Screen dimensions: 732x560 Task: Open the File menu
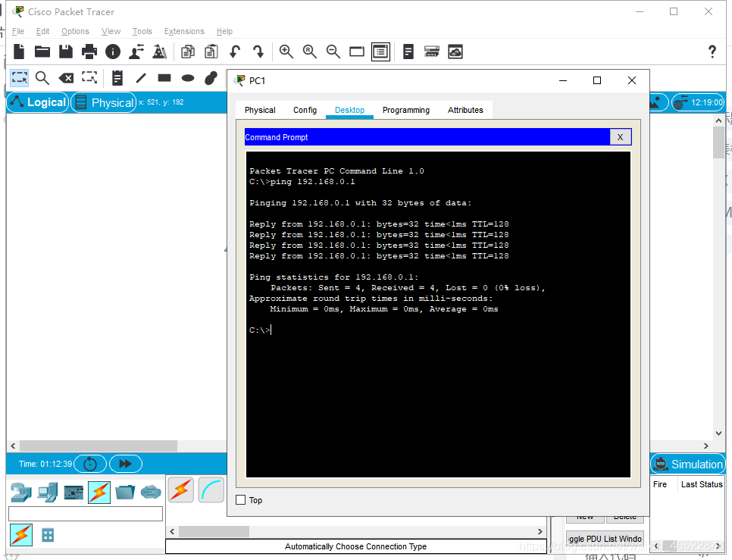click(x=18, y=31)
